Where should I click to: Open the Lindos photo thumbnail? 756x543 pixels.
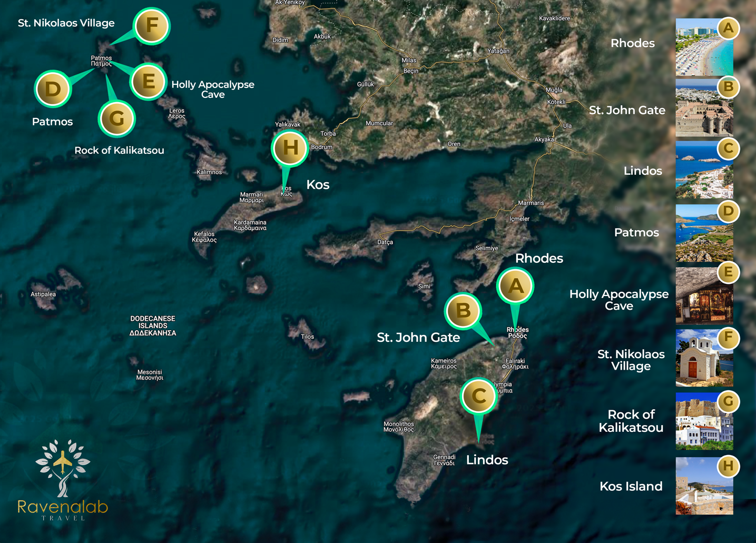click(x=703, y=171)
